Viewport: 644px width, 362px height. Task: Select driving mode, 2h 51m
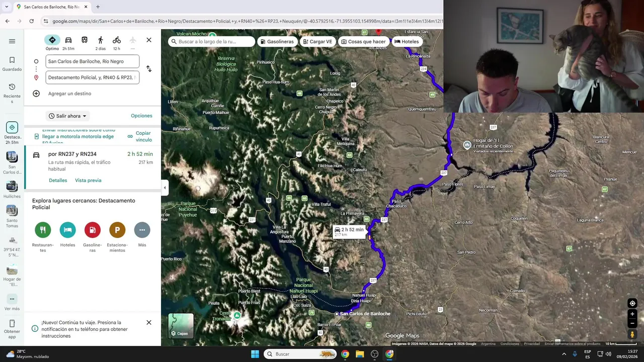point(68,43)
